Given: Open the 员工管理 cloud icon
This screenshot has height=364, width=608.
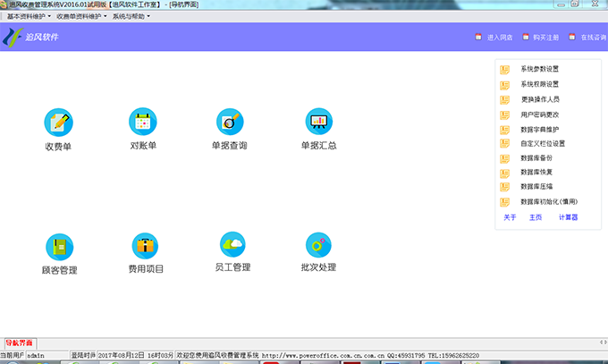Looking at the screenshot, I should [x=232, y=244].
